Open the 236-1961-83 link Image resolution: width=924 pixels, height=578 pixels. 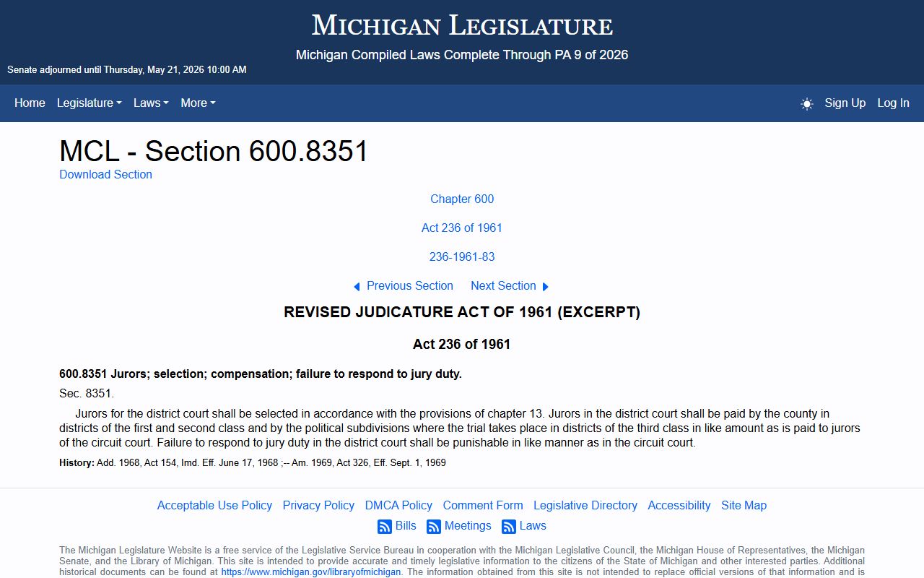pos(462,256)
